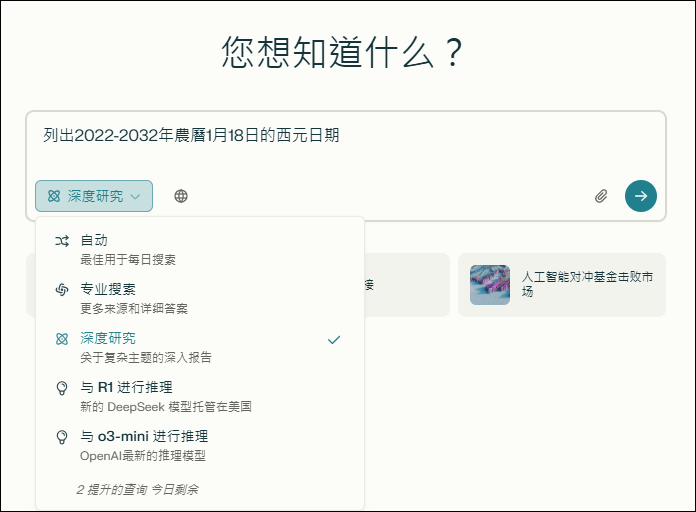The image size is (696, 512).
Task: Select 与 R1 进行推理 option
Action: click(x=200, y=396)
